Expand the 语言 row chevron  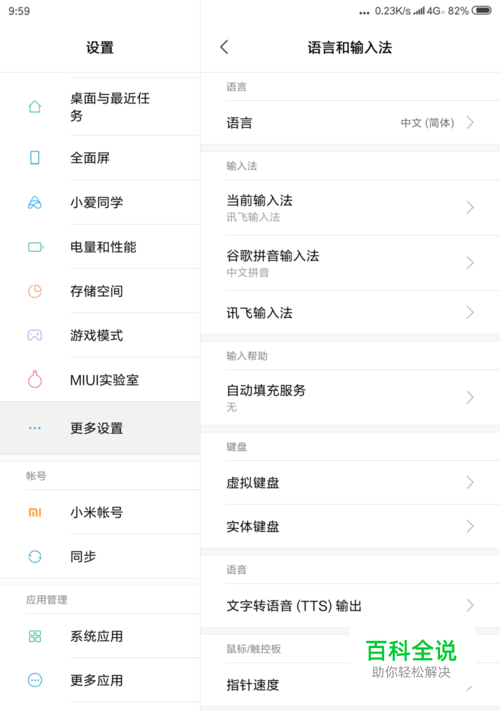click(x=470, y=122)
